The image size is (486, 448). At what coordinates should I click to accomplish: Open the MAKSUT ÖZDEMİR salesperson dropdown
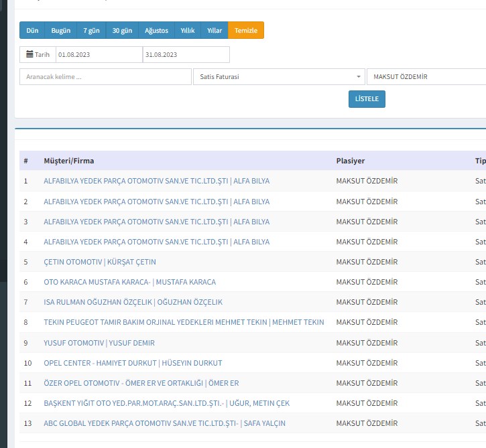[x=426, y=76]
